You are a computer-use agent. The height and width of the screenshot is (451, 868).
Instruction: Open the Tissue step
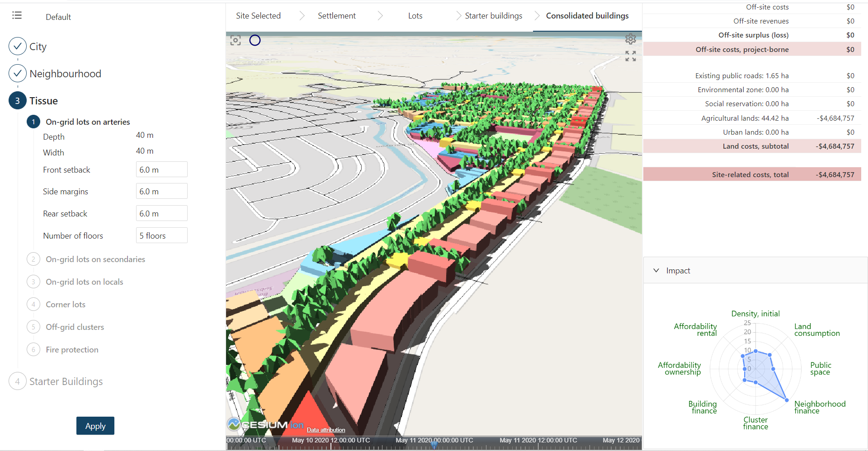(43, 101)
